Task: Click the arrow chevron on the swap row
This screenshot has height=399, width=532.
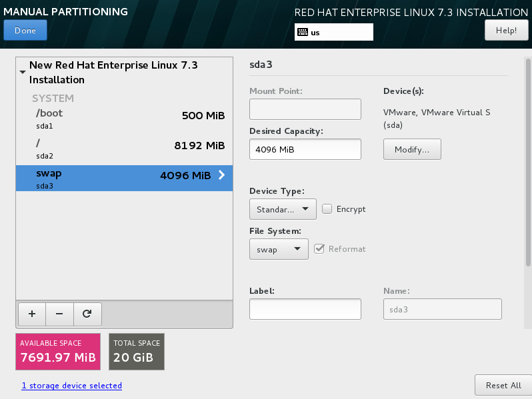Action: [x=221, y=175]
